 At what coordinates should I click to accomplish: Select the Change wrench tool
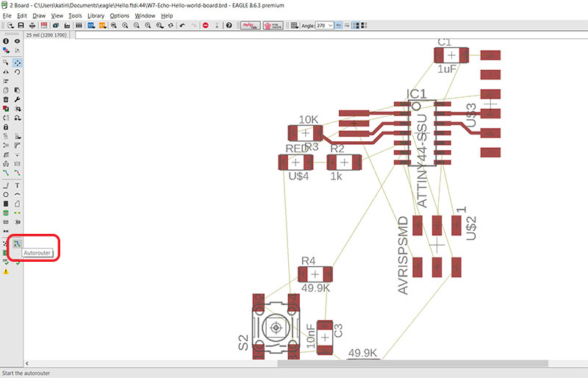17,99
